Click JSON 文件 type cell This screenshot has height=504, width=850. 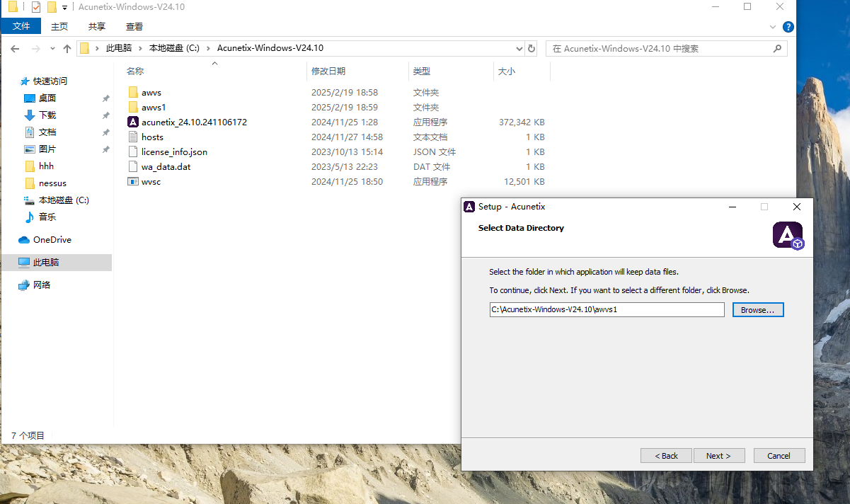point(435,152)
